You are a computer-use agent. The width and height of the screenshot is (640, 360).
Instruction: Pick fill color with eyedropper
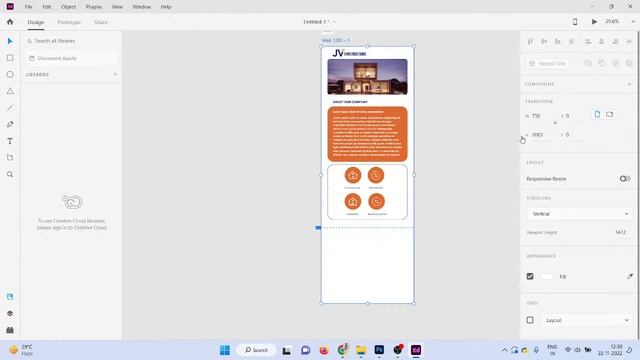(x=630, y=276)
